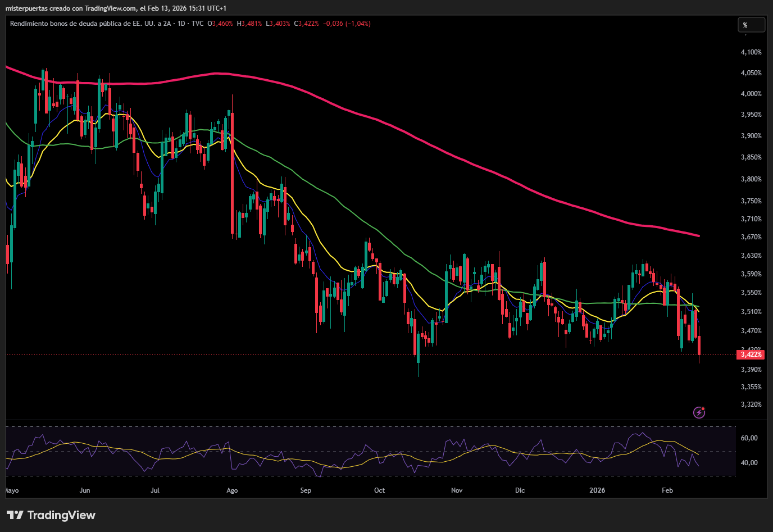Open the percent unit box top-right
This screenshot has height=532, width=773.
751,25
